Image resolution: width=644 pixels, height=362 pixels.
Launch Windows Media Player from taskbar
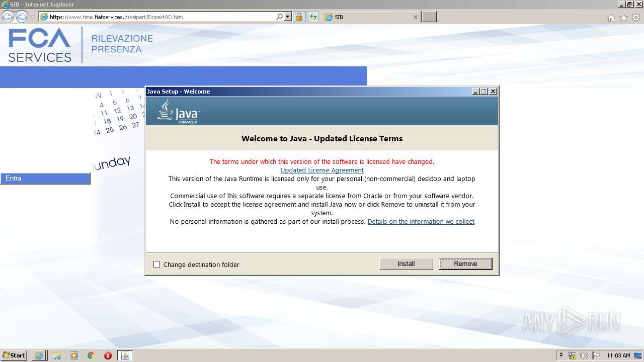click(74, 355)
